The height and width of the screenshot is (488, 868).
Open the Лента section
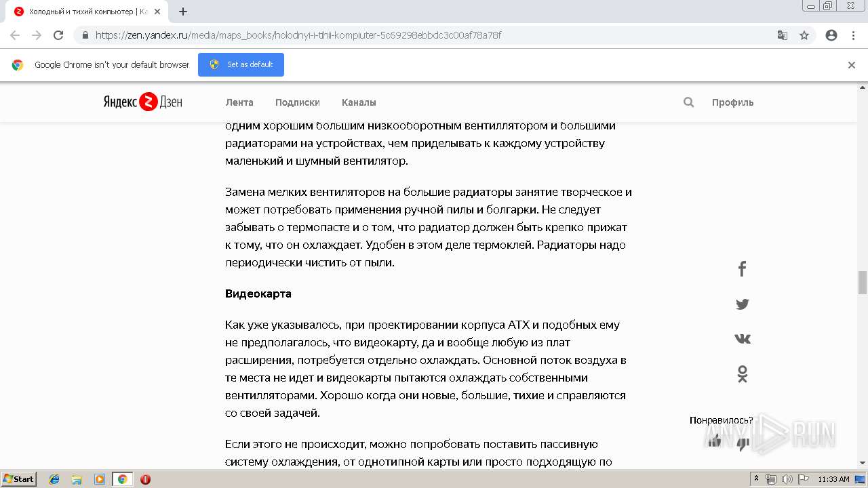click(239, 102)
